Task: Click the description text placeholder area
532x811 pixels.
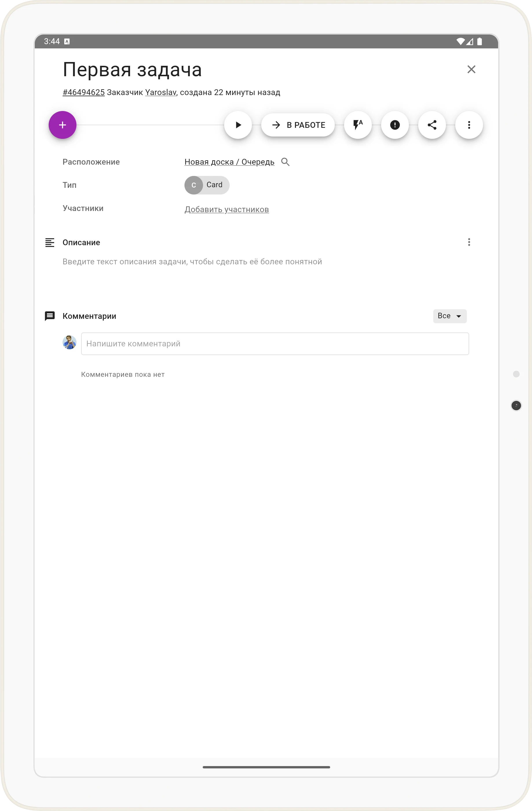Action: coord(192,262)
